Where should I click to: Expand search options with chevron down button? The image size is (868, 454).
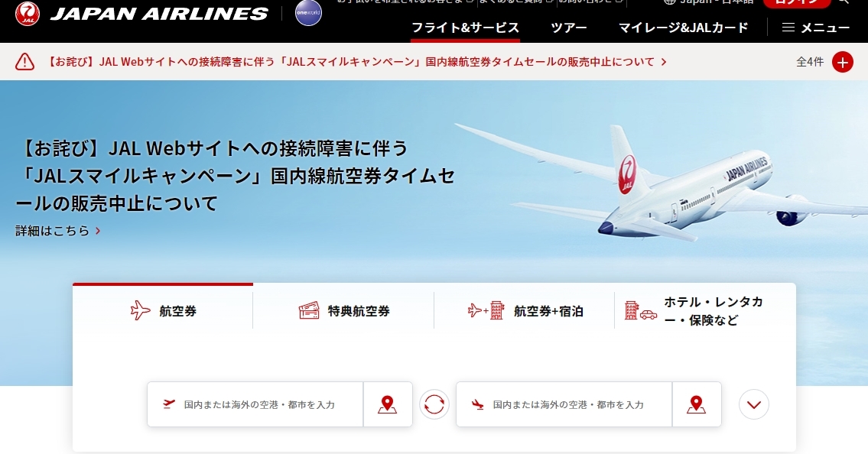[754, 404]
